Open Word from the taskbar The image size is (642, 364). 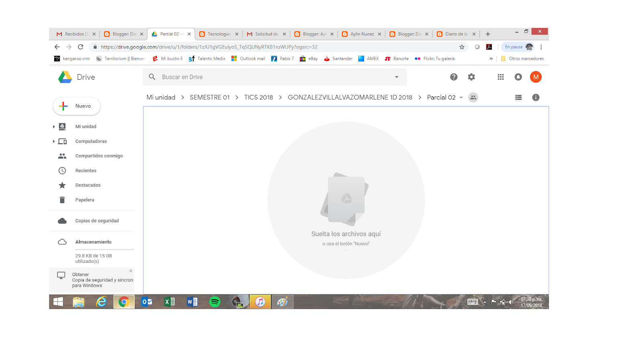192,302
